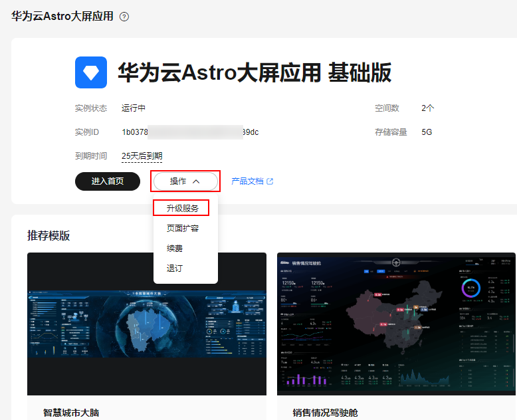
Task: Click the 25天后到期 expiry text
Action: pos(142,156)
